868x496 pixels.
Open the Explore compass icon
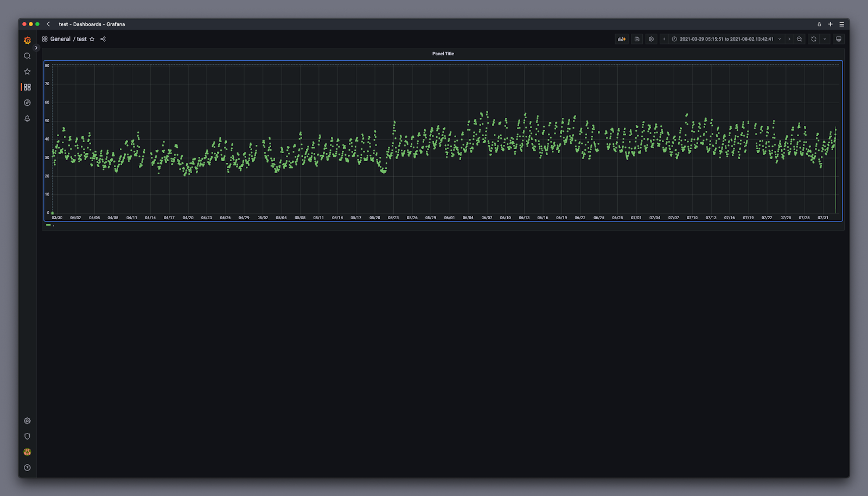27,103
